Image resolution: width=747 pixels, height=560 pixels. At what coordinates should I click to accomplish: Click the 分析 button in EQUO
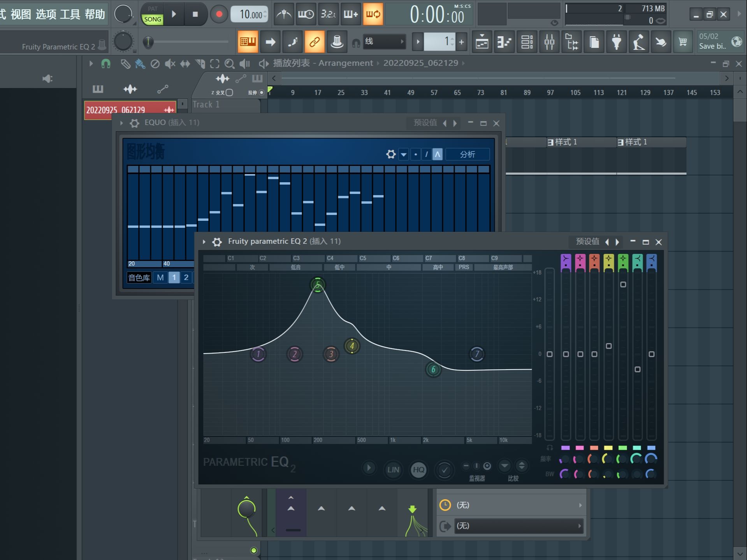coord(467,154)
